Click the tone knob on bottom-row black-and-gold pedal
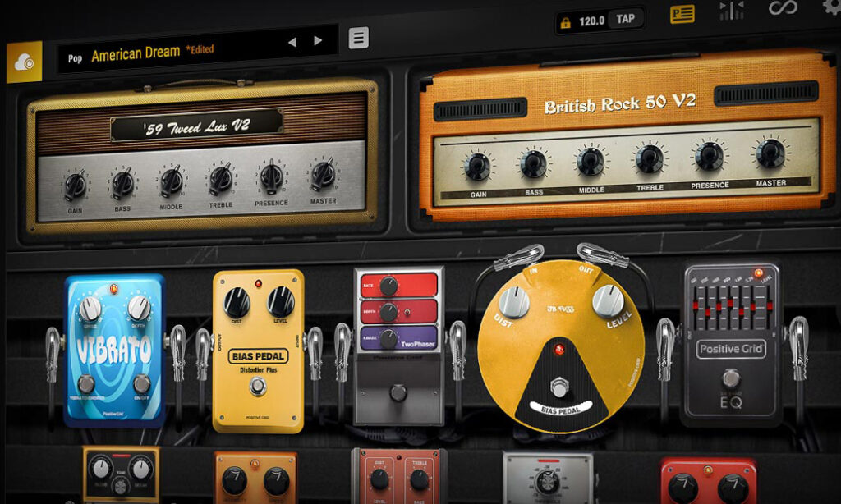The height and width of the screenshot is (504, 841). (120, 487)
